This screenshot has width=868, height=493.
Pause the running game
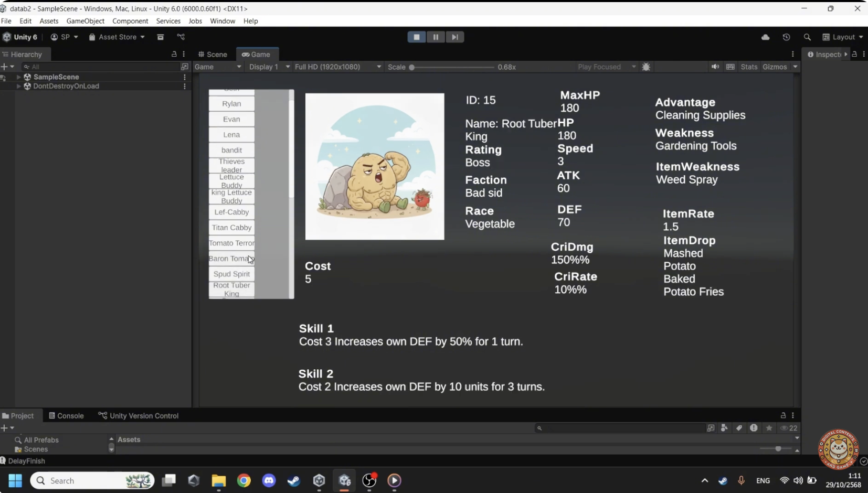coord(436,37)
